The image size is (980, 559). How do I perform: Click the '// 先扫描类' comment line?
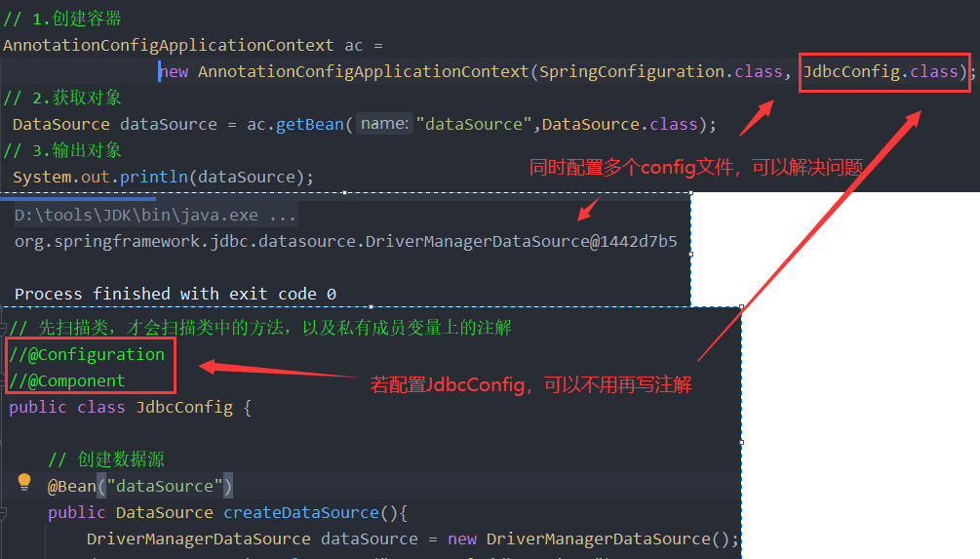(260, 328)
